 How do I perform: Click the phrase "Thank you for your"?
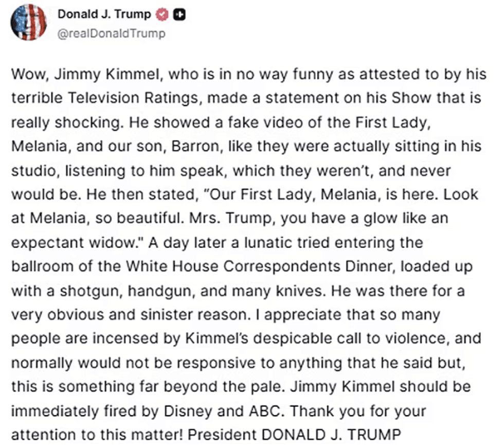[367, 411]
